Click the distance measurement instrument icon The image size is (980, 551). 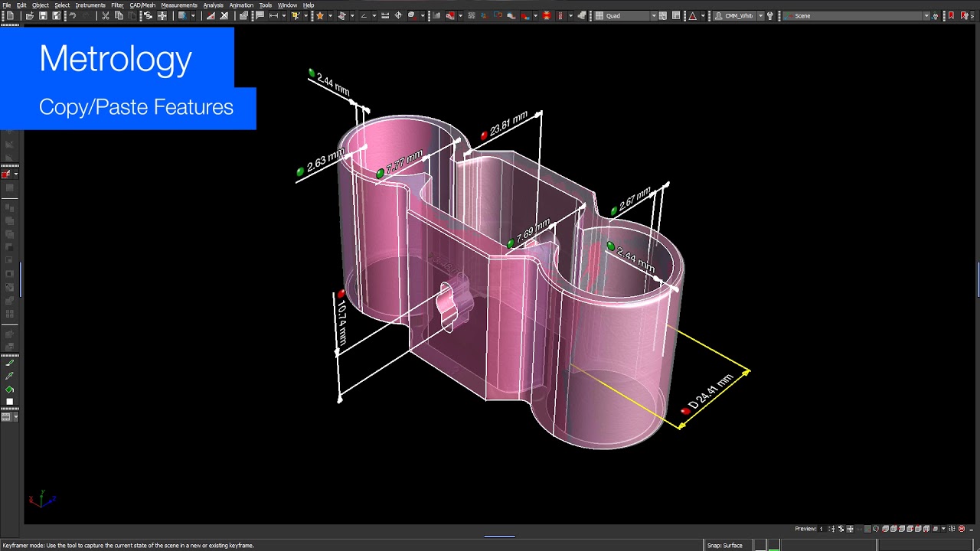(273, 15)
